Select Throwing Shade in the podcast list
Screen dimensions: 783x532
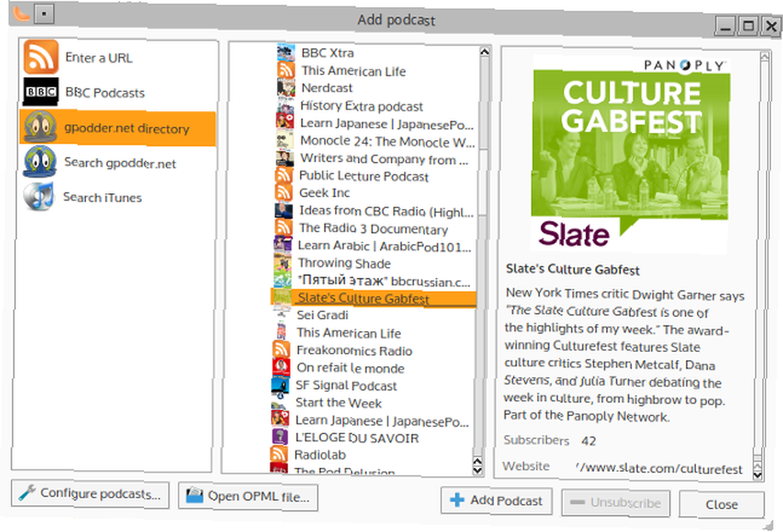pos(345,263)
